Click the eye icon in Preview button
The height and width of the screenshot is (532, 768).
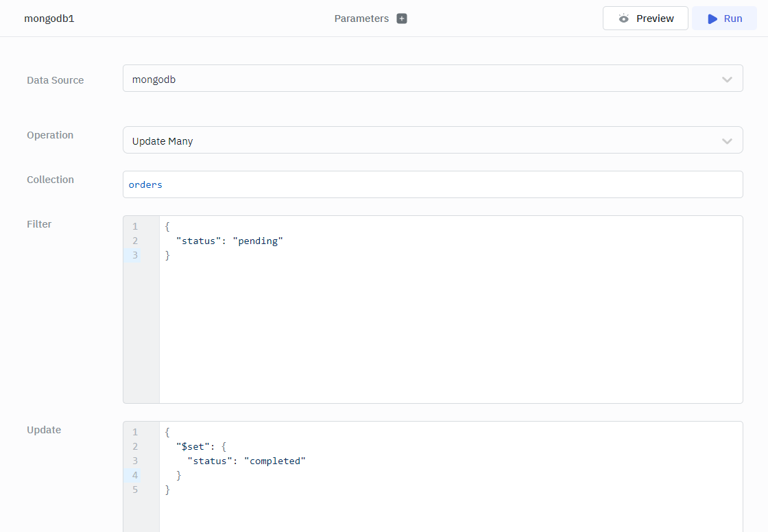pyautogui.click(x=623, y=19)
